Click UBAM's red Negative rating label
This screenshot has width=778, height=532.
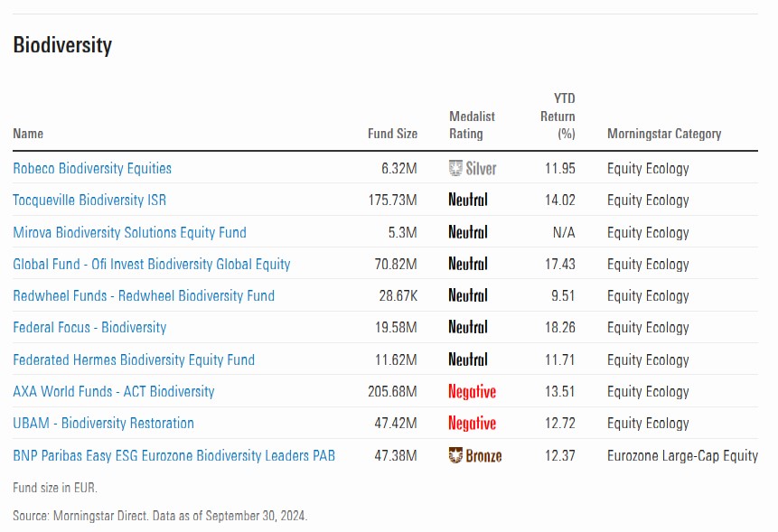(x=472, y=423)
